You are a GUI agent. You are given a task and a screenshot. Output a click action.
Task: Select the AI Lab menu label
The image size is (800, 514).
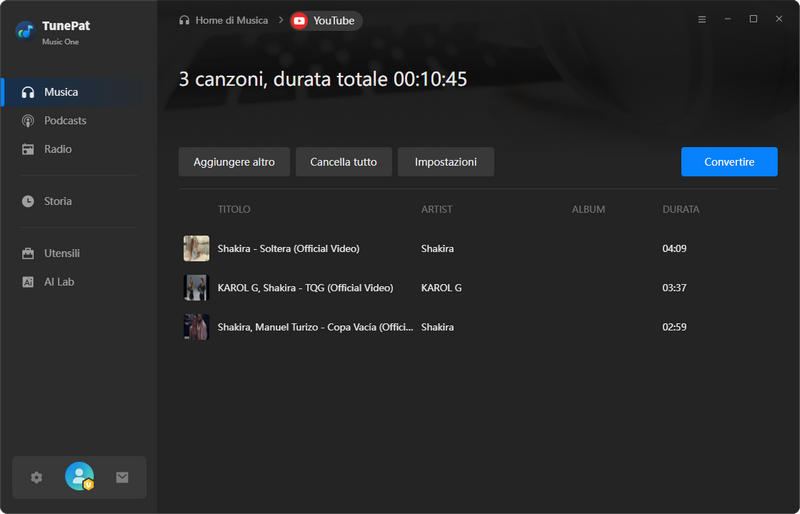[59, 282]
